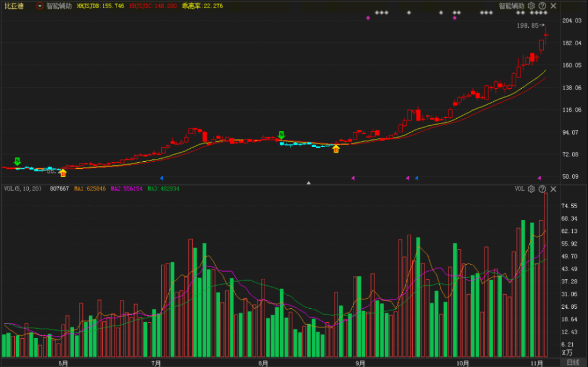Expand the panel divider triangle handle
This screenshot has height=367, width=588.
pos(309,183)
